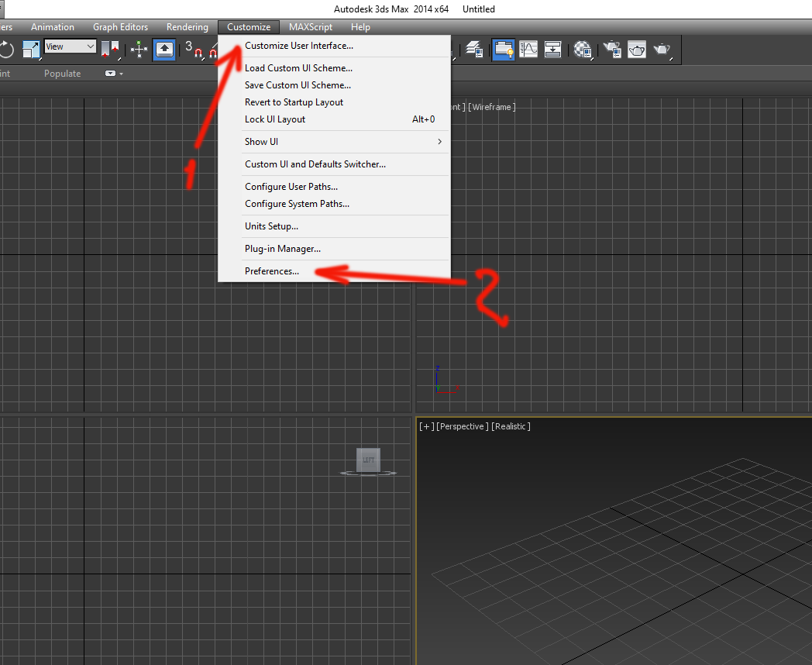The width and height of the screenshot is (812, 665).
Task: Click the ribbon minimize toggle button
Action: coord(110,74)
